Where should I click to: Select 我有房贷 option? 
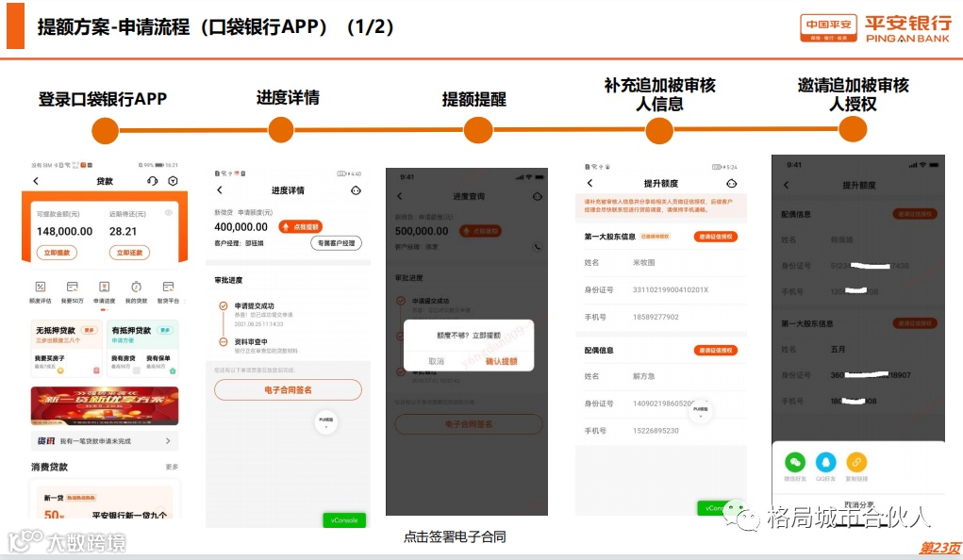click(123, 361)
